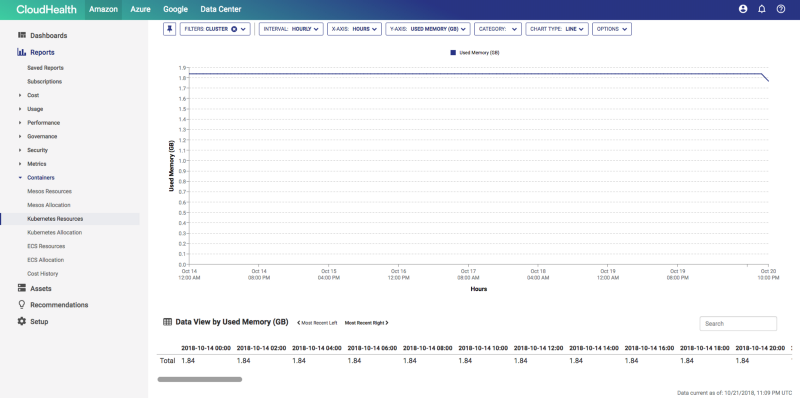Switch to the Amazon tab
The height and width of the screenshot is (398, 800).
103,9
